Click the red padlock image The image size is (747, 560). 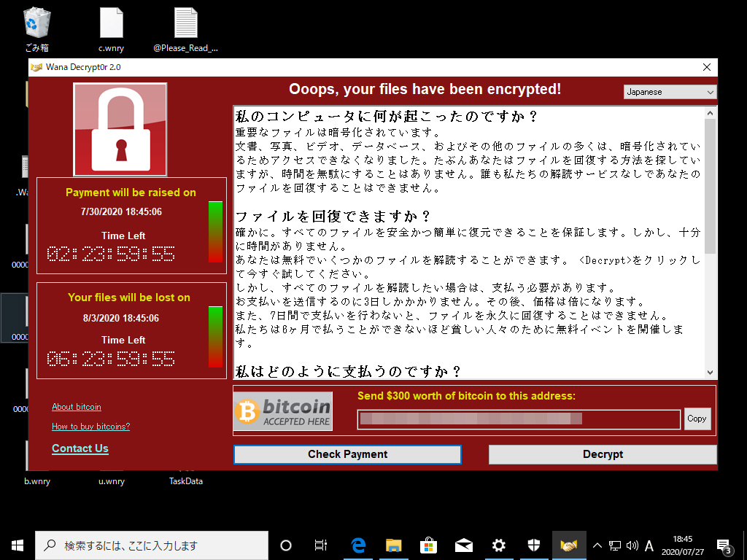pos(120,130)
